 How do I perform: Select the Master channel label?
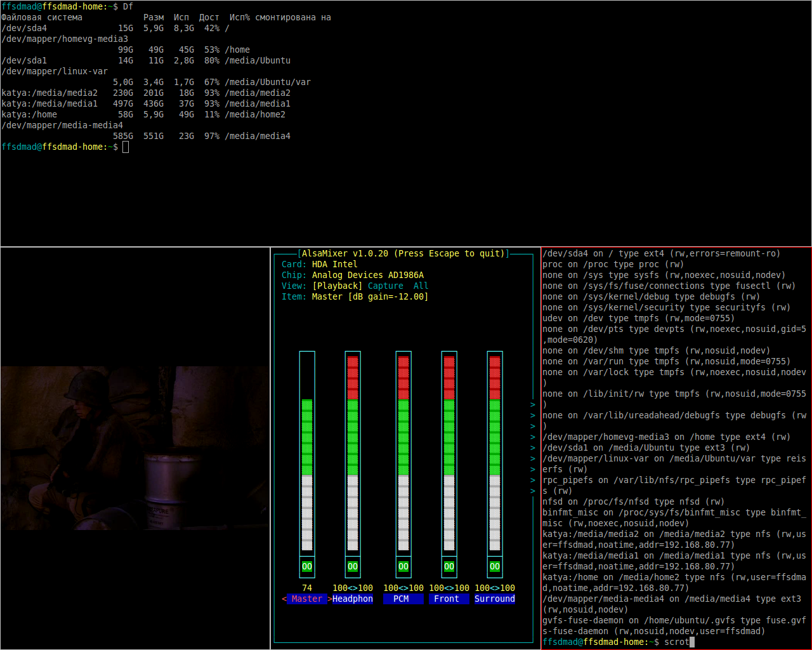(x=307, y=599)
